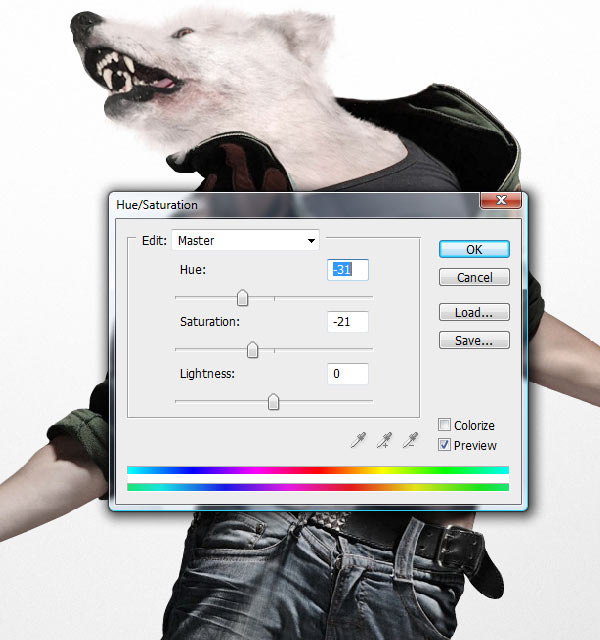Click the Load... button
Image resolution: width=600 pixels, height=640 pixels.
[x=474, y=312]
